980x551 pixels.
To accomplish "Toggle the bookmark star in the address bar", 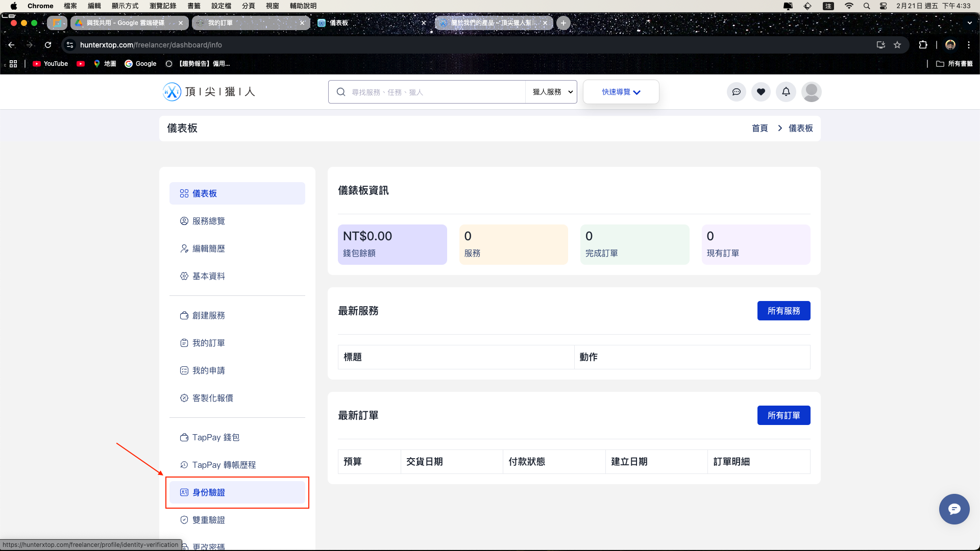I will coord(898,45).
